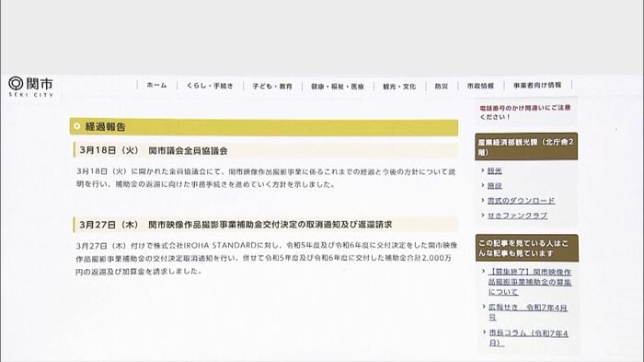Select the 子ども・教育 navigation item

(272, 87)
